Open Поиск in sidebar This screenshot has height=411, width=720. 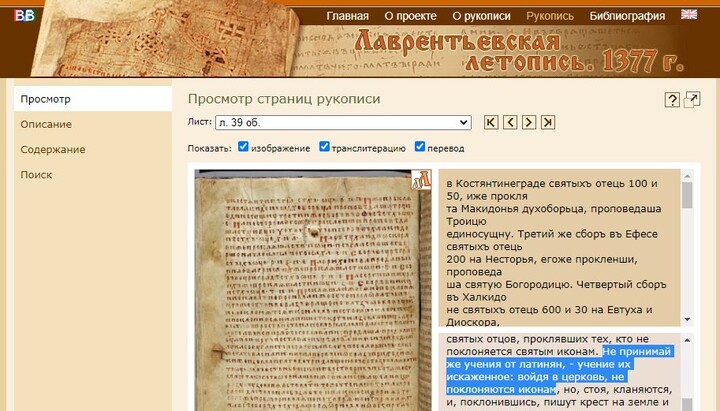click(36, 175)
